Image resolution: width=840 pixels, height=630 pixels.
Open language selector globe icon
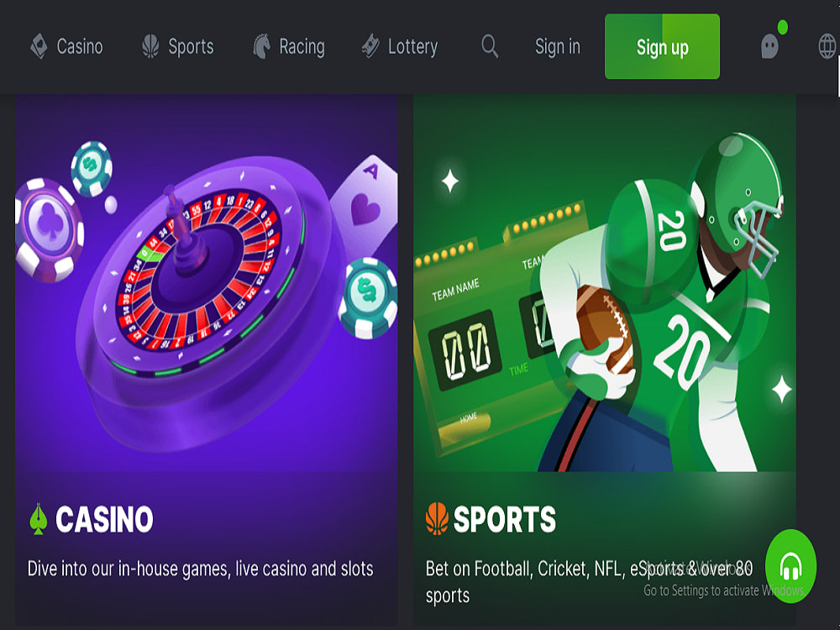[827, 46]
